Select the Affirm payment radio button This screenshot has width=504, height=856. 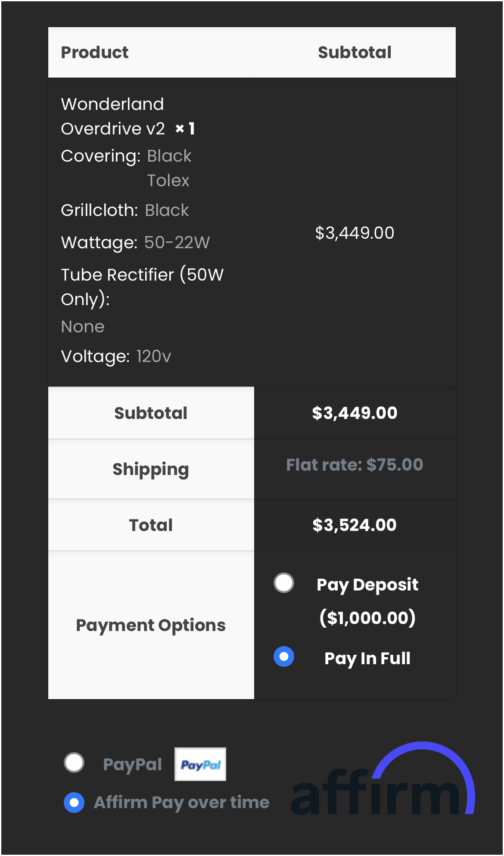[x=74, y=803]
